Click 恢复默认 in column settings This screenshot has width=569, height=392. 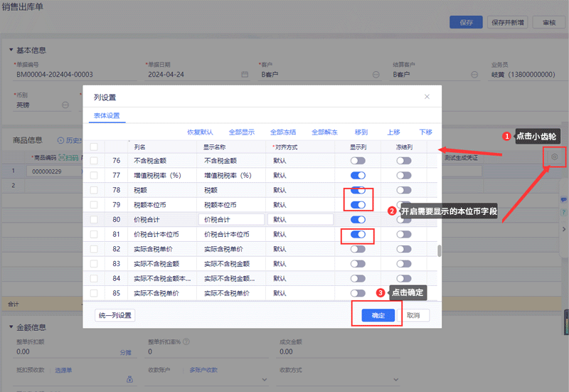tap(200, 132)
